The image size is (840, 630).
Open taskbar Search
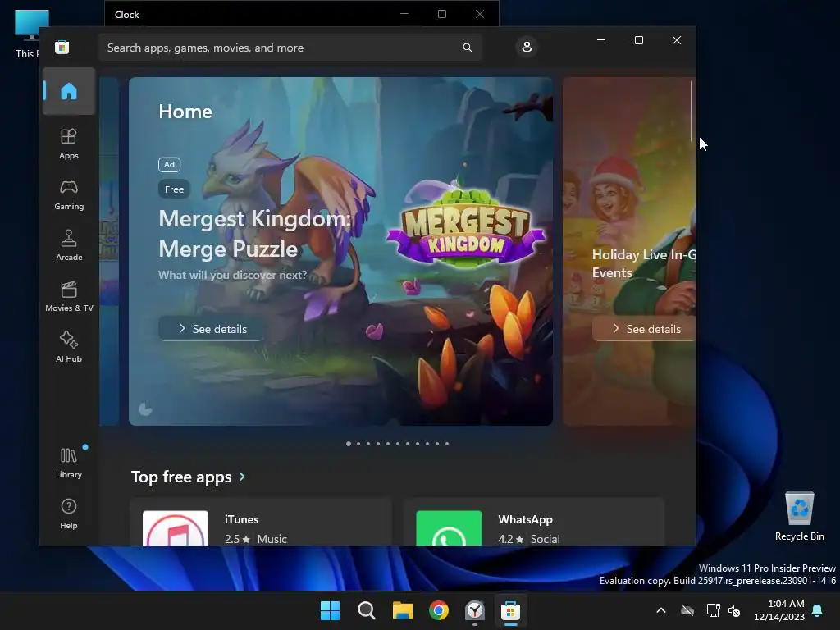point(367,610)
